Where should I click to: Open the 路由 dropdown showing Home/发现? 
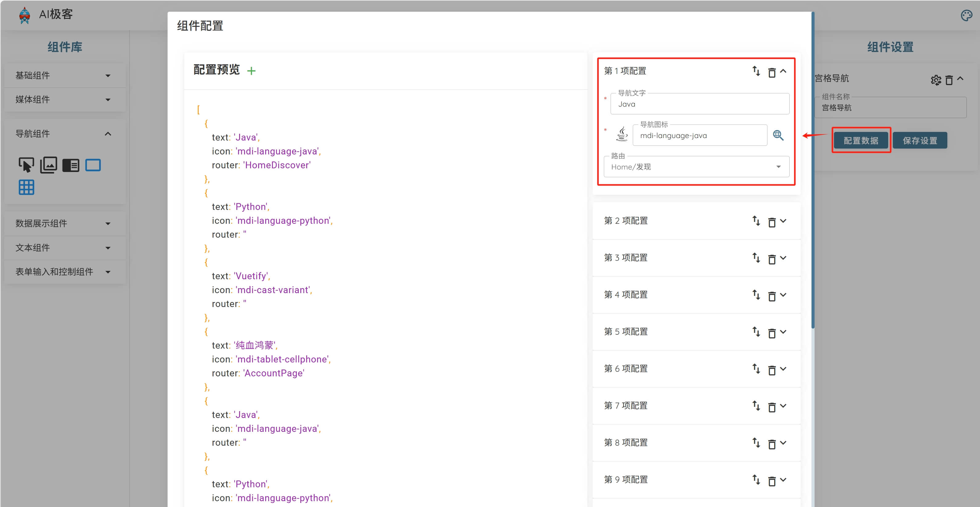[x=696, y=167]
